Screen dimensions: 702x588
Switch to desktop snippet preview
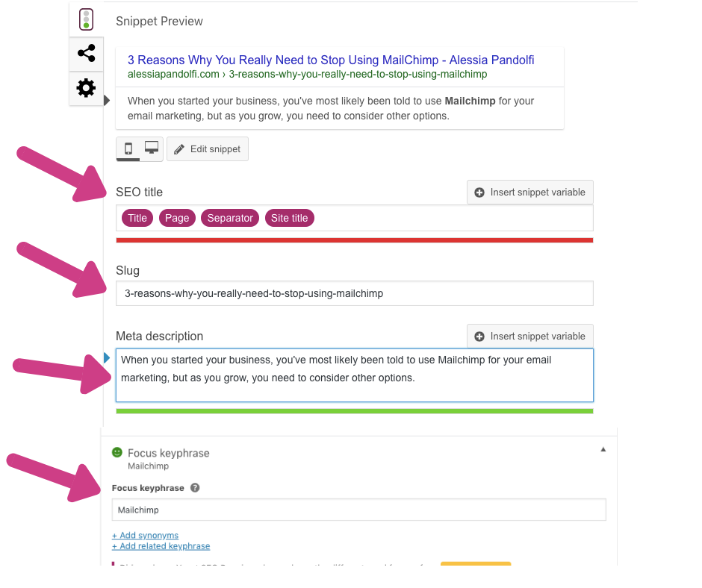click(151, 148)
